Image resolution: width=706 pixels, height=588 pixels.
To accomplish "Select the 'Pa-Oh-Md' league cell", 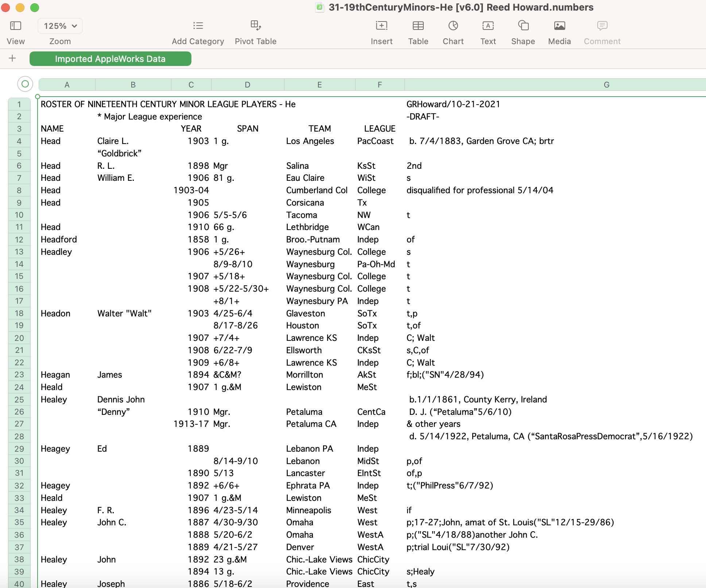I will point(376,264).
